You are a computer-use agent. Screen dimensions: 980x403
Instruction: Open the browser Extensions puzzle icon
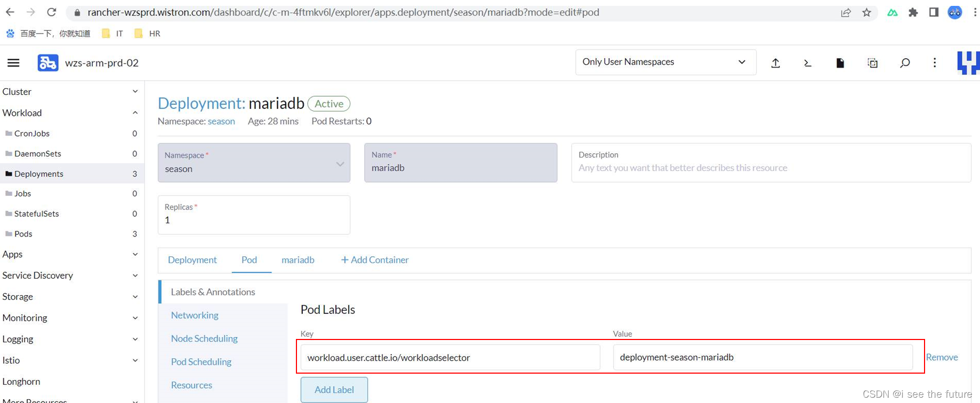pyautogui.click(x=913, y=12)
